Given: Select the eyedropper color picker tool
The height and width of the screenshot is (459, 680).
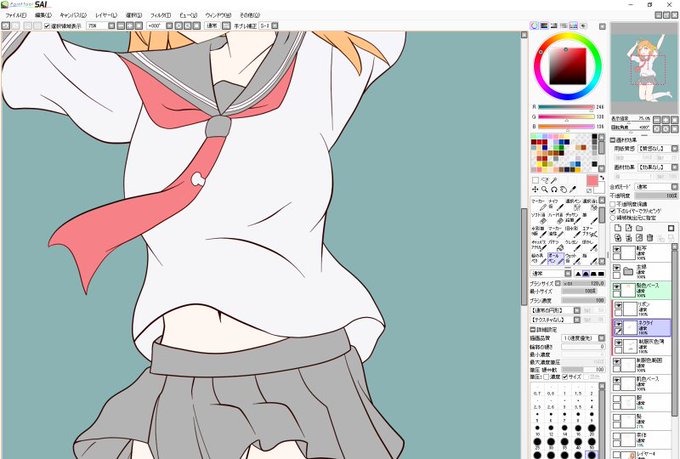Looking at the screenshot, I should [573, 190].
